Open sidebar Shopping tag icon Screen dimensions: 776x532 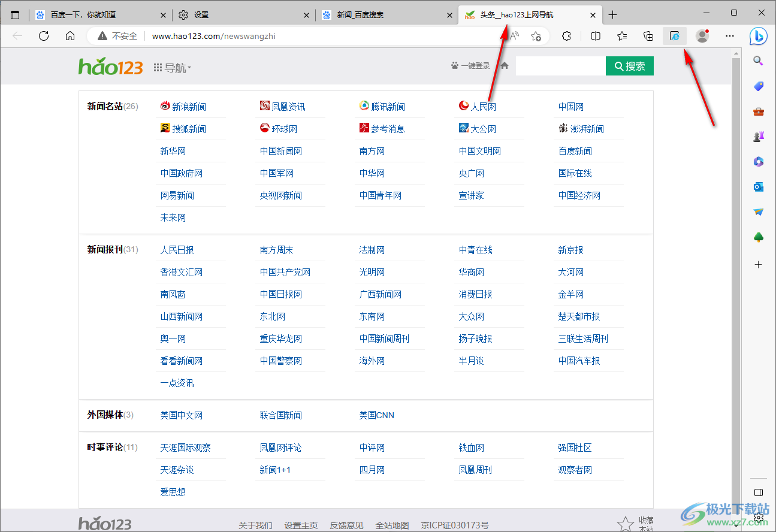click(x=758, y=86)
